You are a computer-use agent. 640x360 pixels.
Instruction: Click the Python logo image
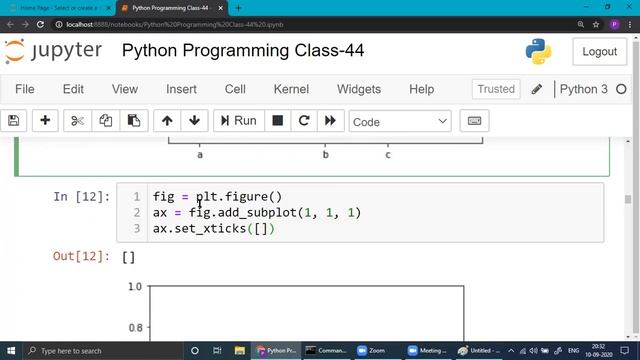tap(539, 51)
